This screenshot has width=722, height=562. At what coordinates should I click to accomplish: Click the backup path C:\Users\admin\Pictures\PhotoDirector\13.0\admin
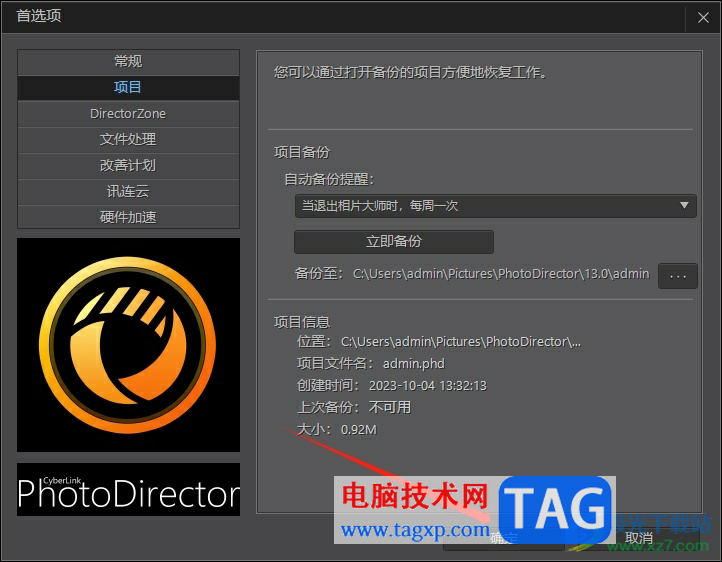point(501,274)
